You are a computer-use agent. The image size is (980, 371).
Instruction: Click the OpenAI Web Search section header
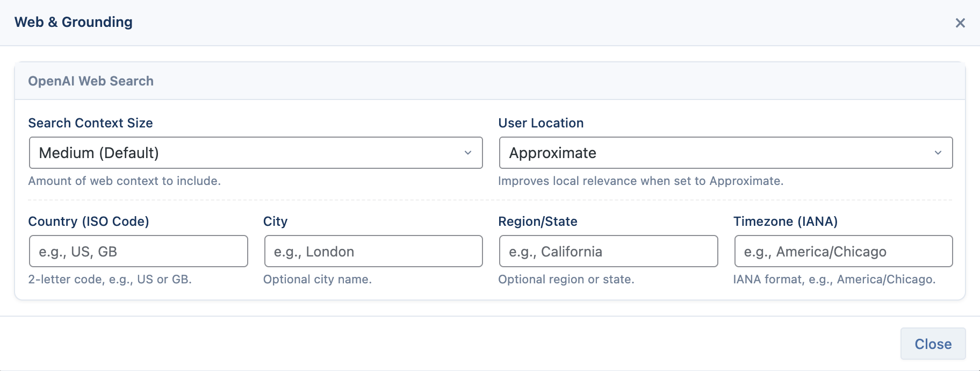tap(91, 81)
